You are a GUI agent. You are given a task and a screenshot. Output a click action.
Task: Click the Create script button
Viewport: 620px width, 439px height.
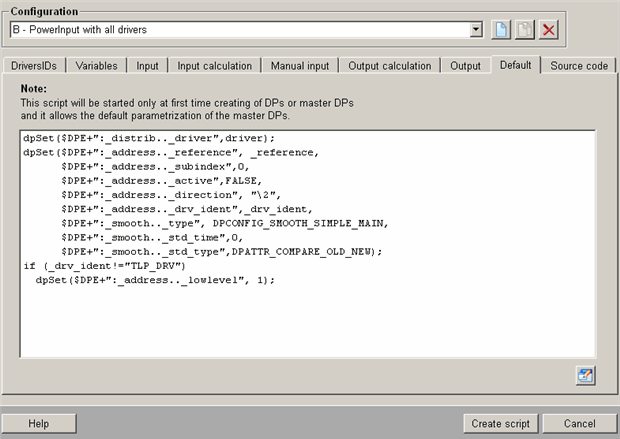point(500,423)
